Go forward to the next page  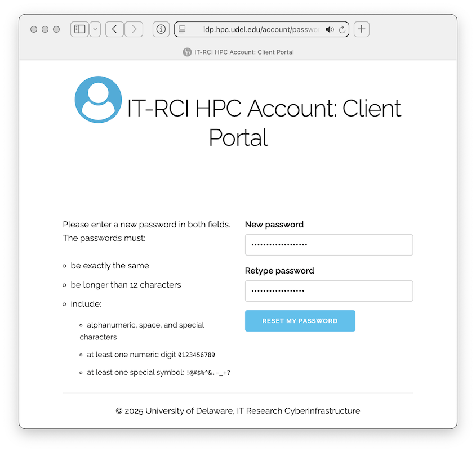(134, 29)
